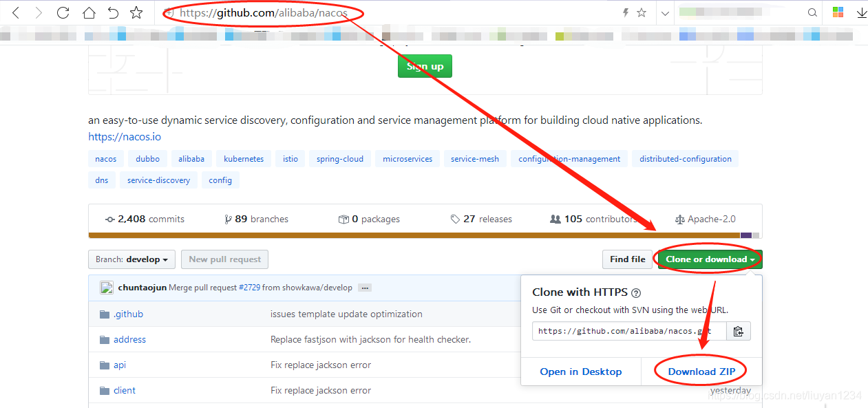Image resolution: width=868 pixels, height=408 pixels.
Task: Select the dubbo topic tag
Action: tap(147, 159)
